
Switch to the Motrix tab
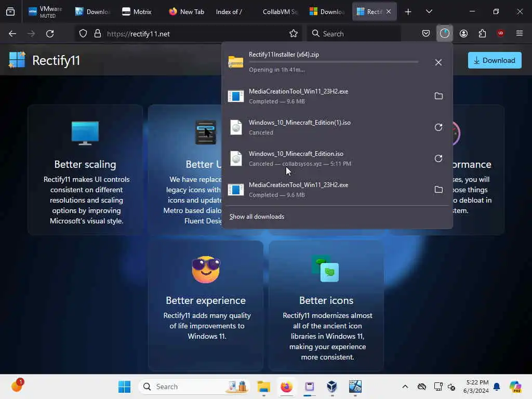pos(137,11)
